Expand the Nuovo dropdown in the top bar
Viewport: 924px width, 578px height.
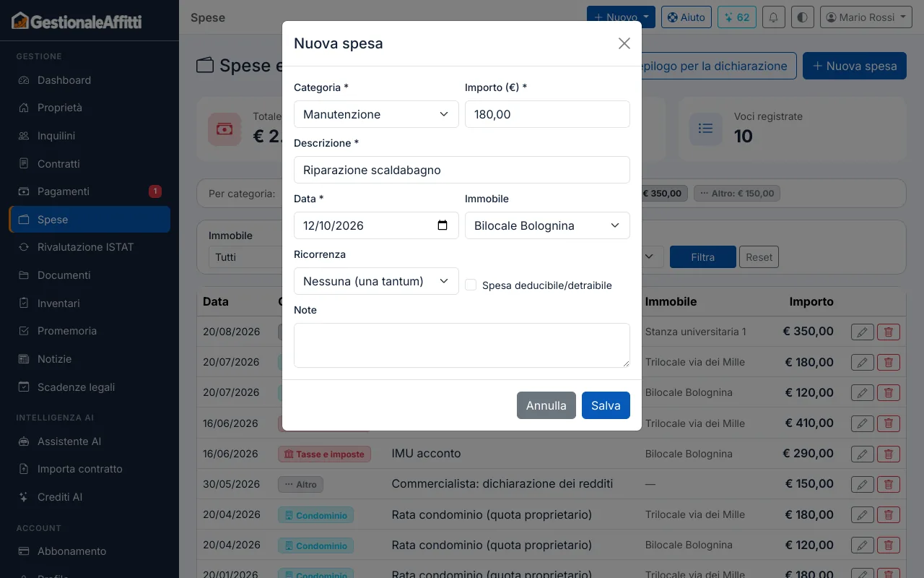click(x=621, y=17)
